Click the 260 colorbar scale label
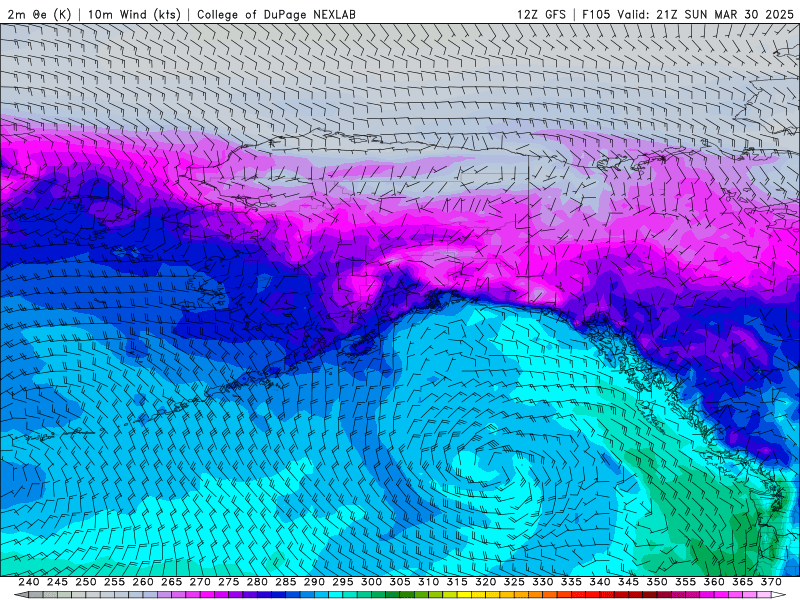This screenshot has height=600, width=800. coord(143,582)
